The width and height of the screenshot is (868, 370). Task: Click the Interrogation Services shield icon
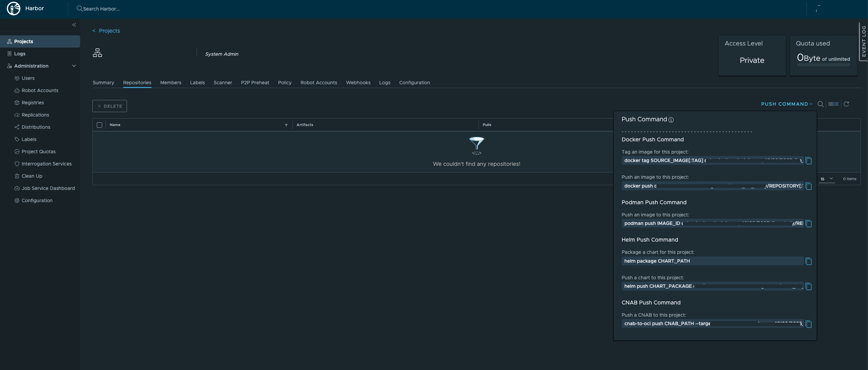pos(17,164)
